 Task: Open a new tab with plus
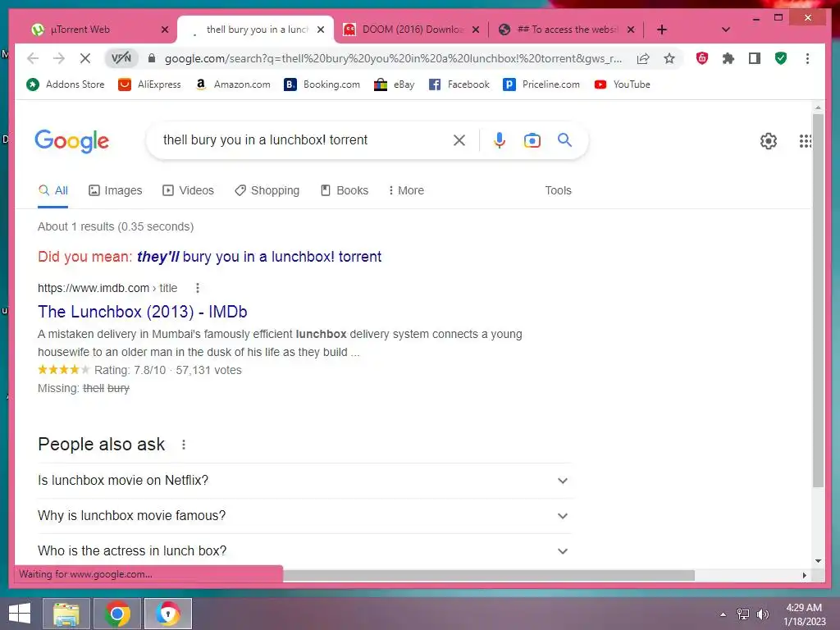(662, 30)
